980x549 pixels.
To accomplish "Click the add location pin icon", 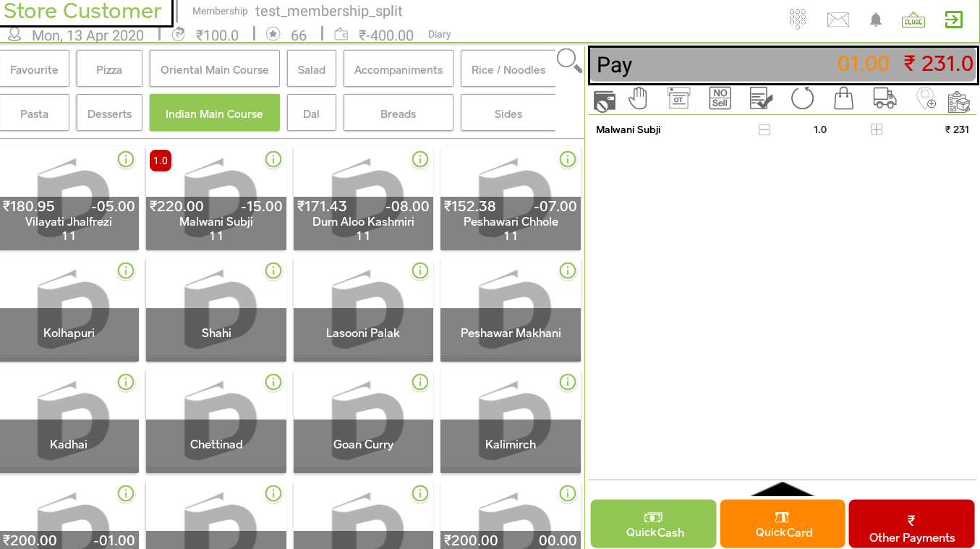I will coord(926,98).
